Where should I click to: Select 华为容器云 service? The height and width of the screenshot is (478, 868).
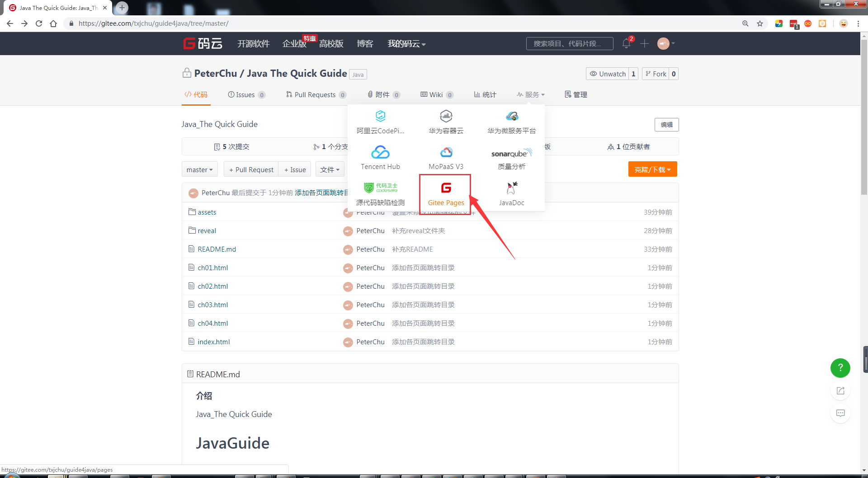pos(446,121)
